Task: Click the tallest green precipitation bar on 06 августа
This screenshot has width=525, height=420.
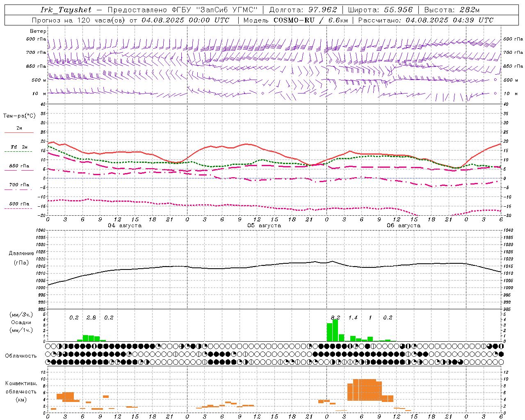Action: pyautogui.click(x=336, y=330)
